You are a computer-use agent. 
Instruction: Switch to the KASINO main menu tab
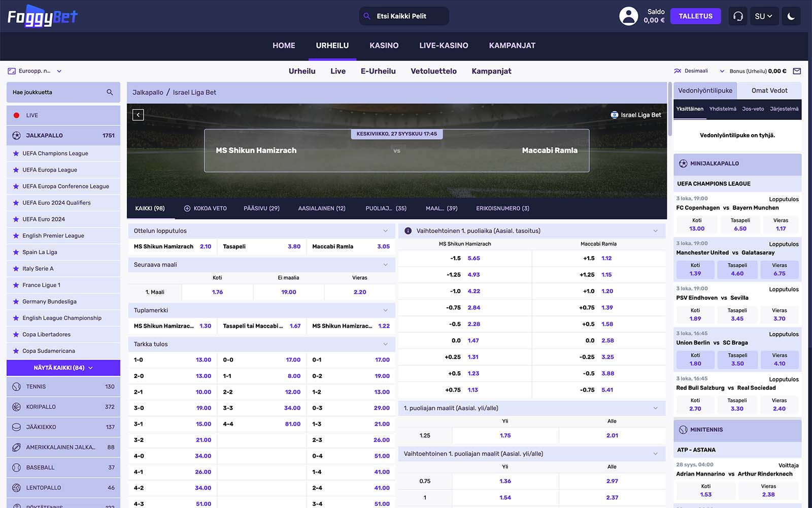[x=384, y=46]
